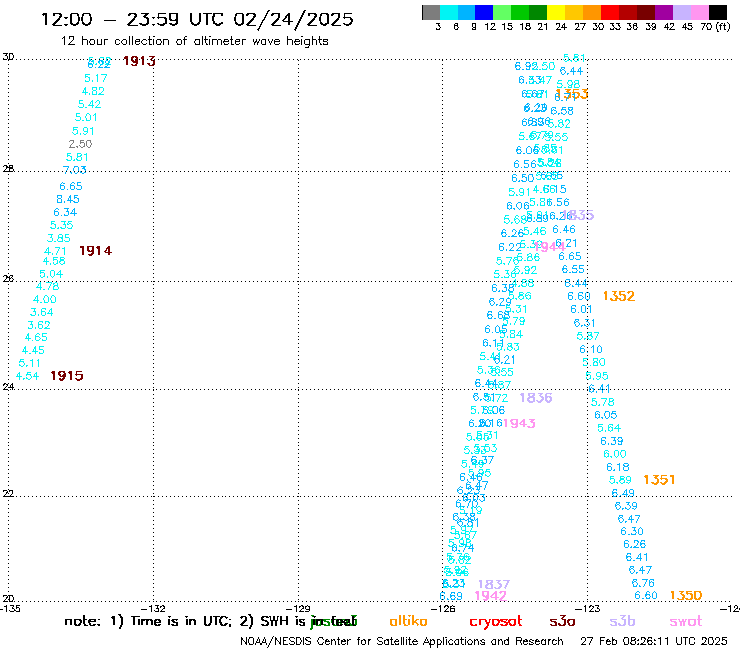Viewport: 740px width, 650px height.
Task: Click the latitude axis label 28
Action: 8,168
